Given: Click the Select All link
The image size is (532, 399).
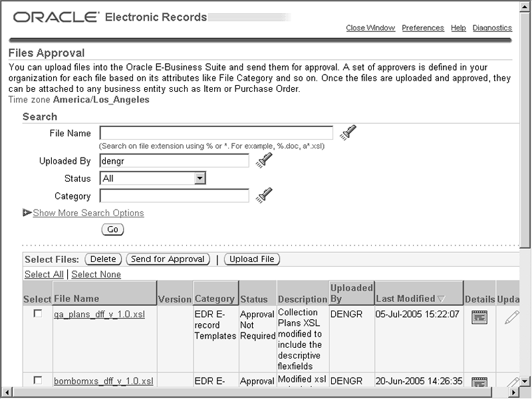Looking at the screenshot, I should 44,274.
